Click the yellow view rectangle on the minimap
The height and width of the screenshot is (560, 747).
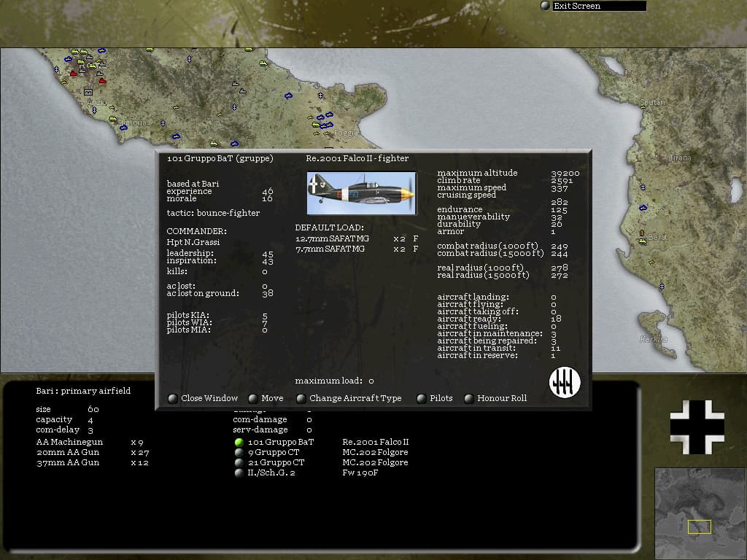click(700, 526)
